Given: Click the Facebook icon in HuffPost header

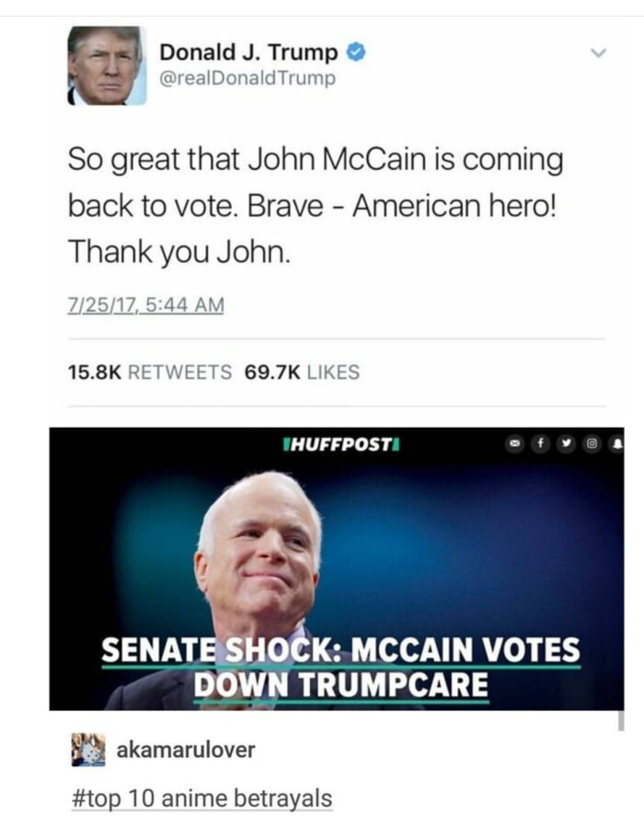Looking at the screenshot, I should coord(539,444).
